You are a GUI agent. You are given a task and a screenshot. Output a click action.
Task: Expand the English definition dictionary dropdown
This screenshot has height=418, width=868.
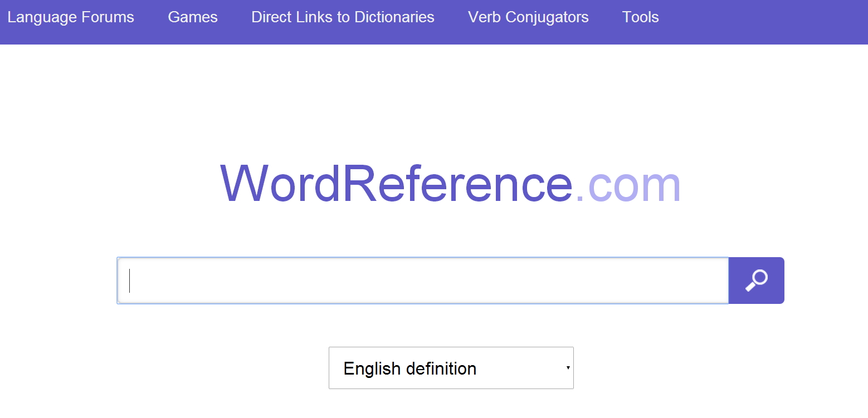pyautogui.click(x=451, y=368)
